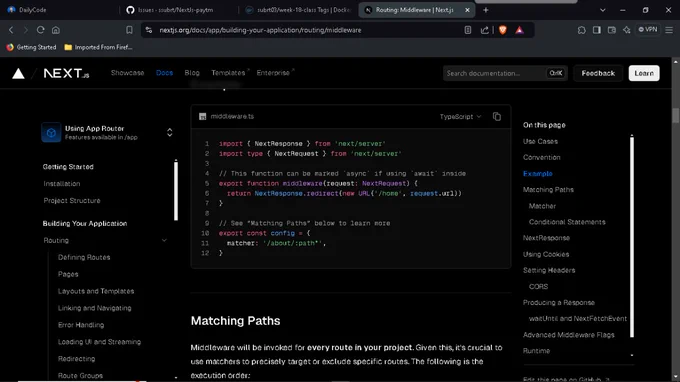The height and width of the screenshot is (382, 680).
Task: Open Pages in sidebar
Action: tap(68, 274)
